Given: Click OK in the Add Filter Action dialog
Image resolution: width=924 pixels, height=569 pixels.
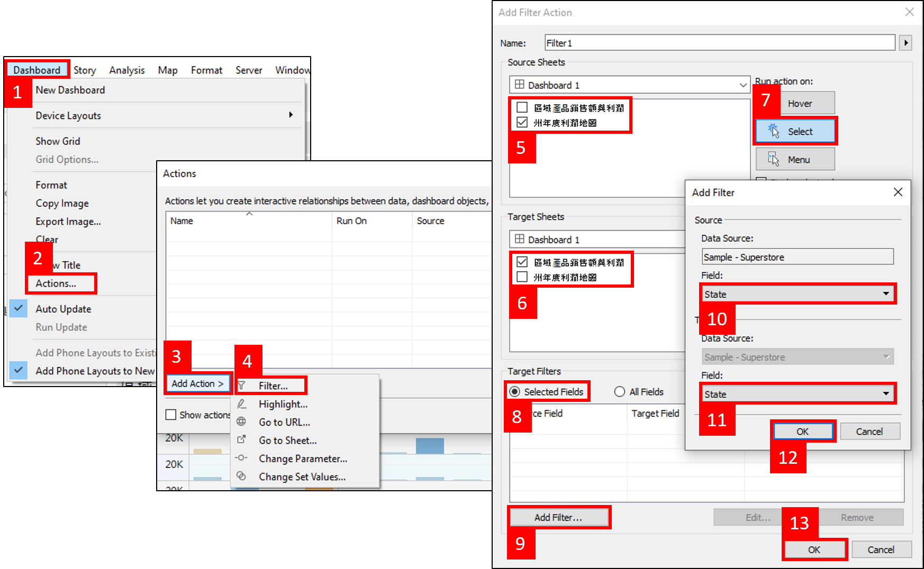Looking at the screenshot, I should click(814, 549).
